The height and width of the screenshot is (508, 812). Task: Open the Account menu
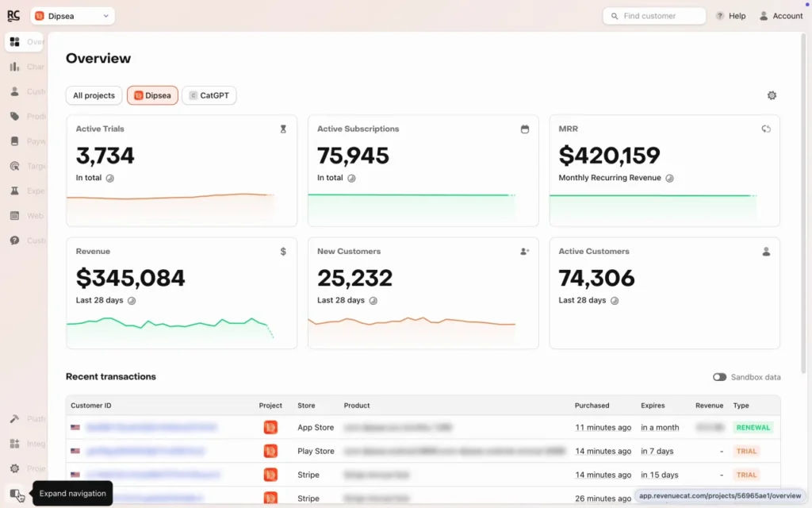(x=780, y=15)
